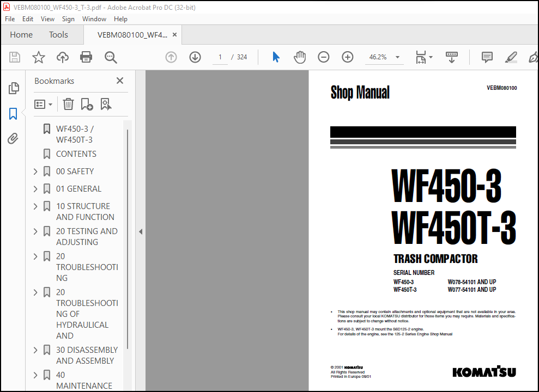The width and height of the screenshot is (539, 392).
Task: Click the cloud upload share icon
Action: click(62, 57)
